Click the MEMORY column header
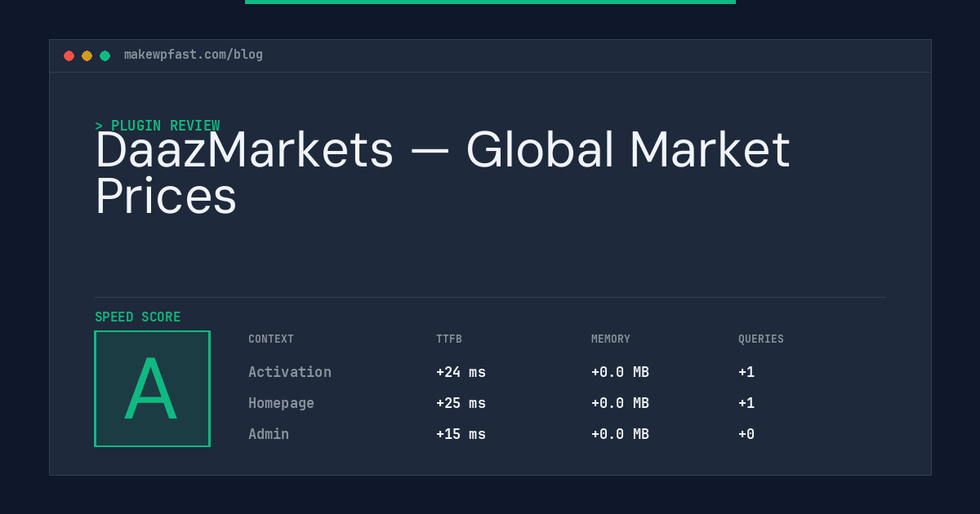This screenshot has height=514, width=980. 611,339
